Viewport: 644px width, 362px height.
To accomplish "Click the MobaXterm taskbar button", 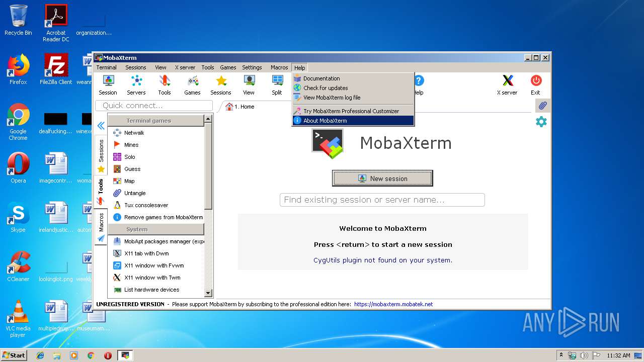I will pyautogui.click(x=125, y=355).
